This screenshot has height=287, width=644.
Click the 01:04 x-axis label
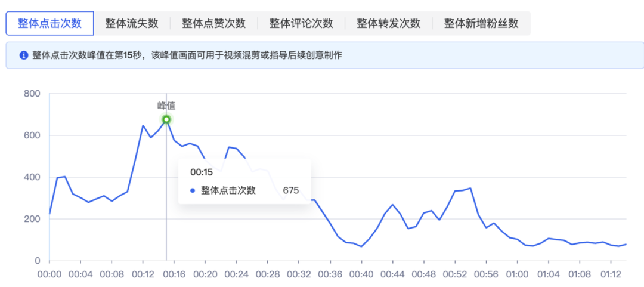[x=549, y=274]
